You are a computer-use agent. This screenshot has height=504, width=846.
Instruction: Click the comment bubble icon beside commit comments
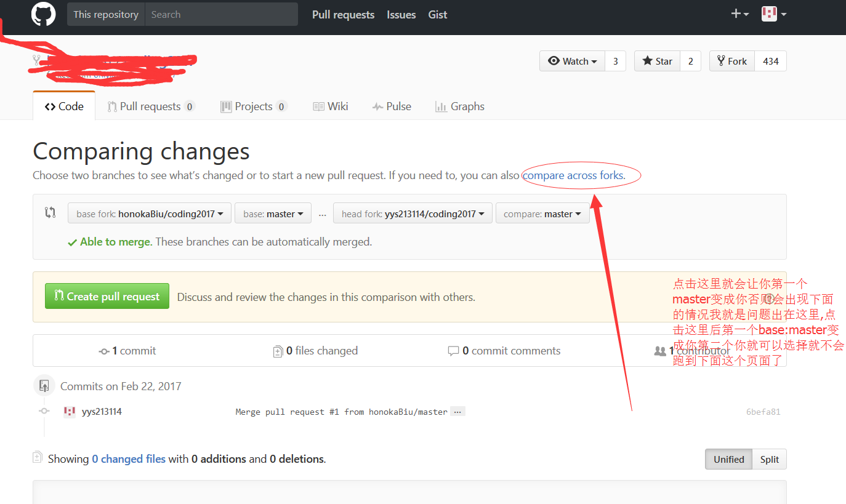(453, 351)
